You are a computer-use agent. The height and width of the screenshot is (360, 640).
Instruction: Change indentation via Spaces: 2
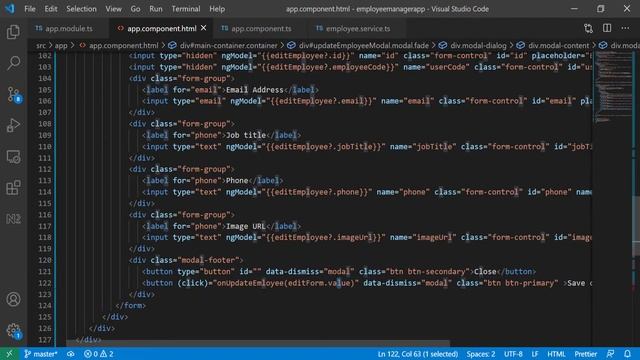[481, 354]
